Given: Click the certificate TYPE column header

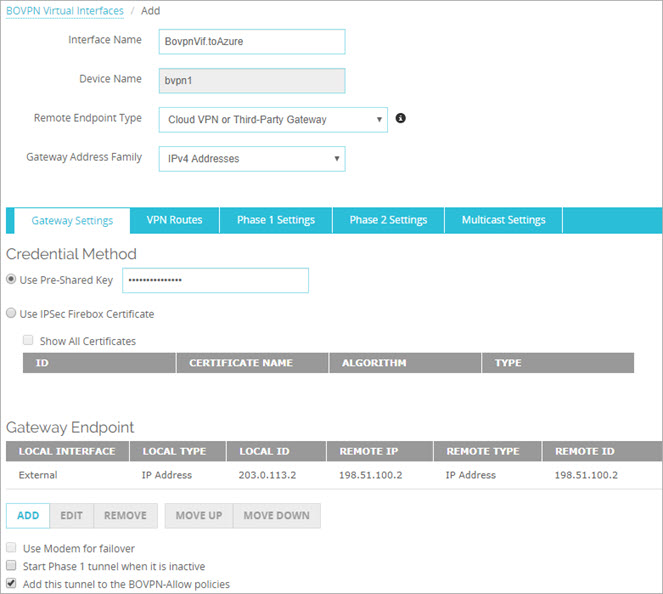Looking at the screenshot, I should tap(558, 363).
